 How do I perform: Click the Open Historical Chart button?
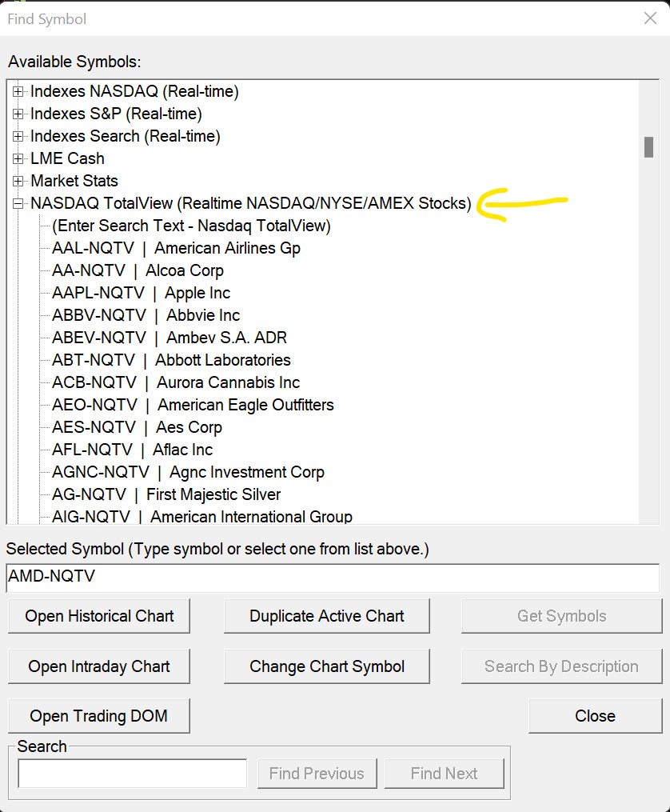click(x=99, y=616)
